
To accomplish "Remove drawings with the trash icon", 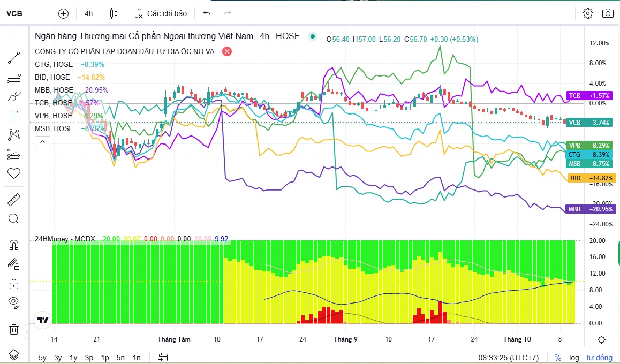I will 14,329.
